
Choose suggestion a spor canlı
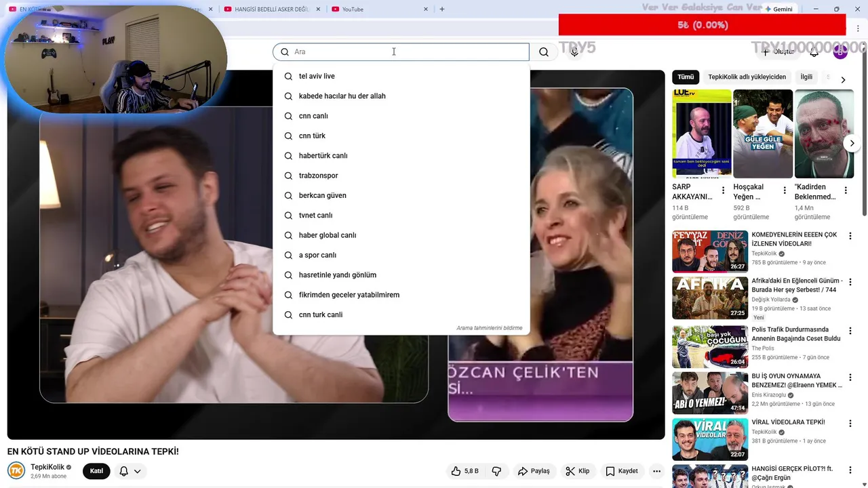point(401,255)
